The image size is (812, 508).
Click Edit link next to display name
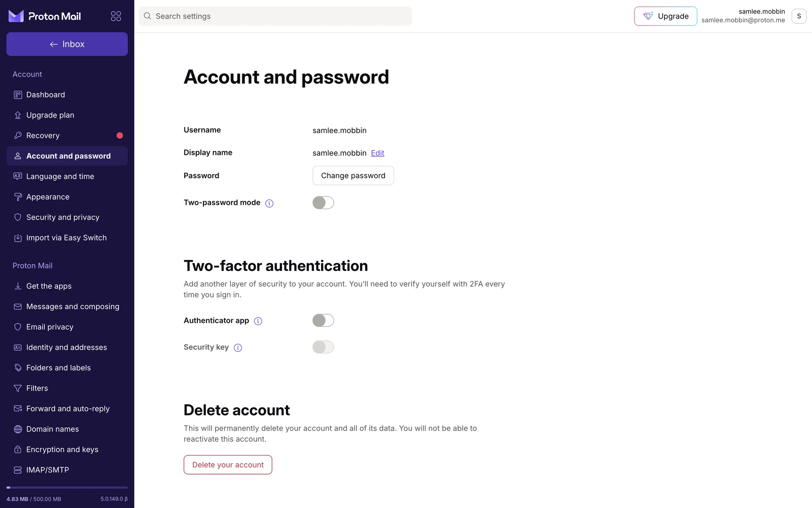tap(377, 153)
